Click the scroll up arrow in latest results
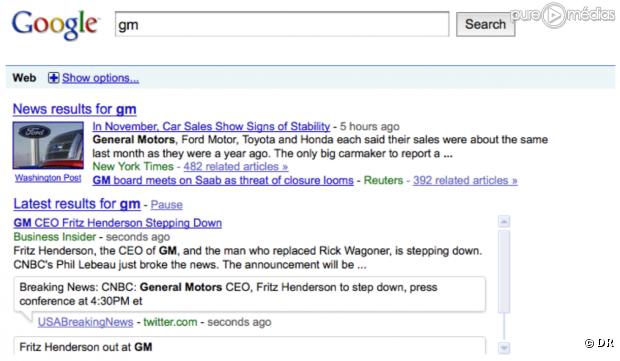Viewport: 620px width, 361px height. click(x=504, y=221)
